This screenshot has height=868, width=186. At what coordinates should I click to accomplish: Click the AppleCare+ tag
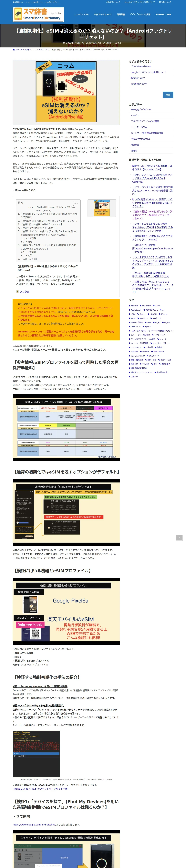(x=135, y=310)
